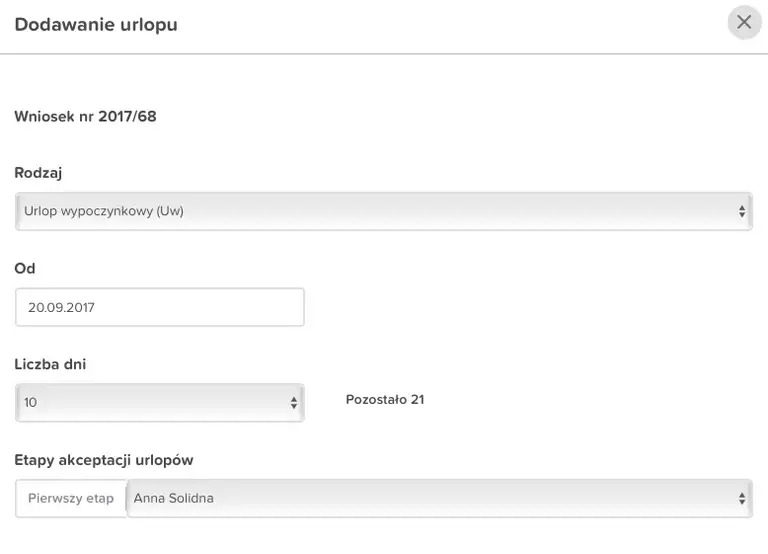Click the Dodawanie urlopu dialog title
This screenshot has width=768, height=554.
click(x=96, y=25)
